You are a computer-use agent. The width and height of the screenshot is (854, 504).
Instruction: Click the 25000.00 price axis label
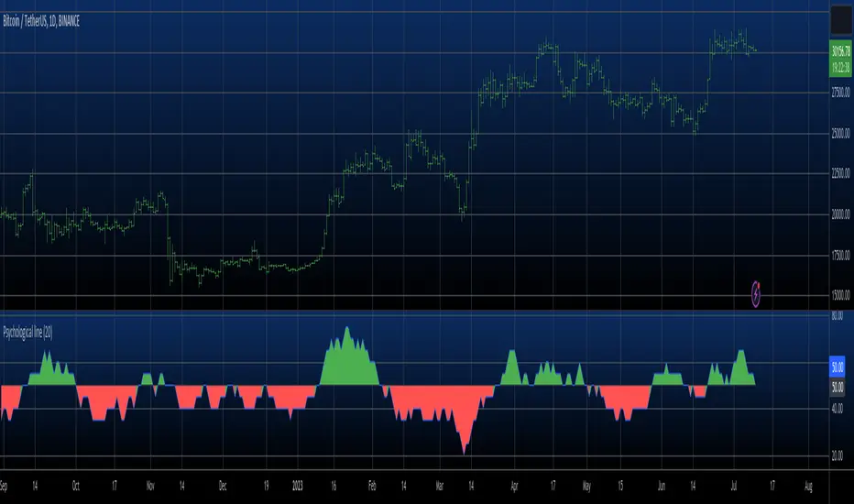point(840,134)
